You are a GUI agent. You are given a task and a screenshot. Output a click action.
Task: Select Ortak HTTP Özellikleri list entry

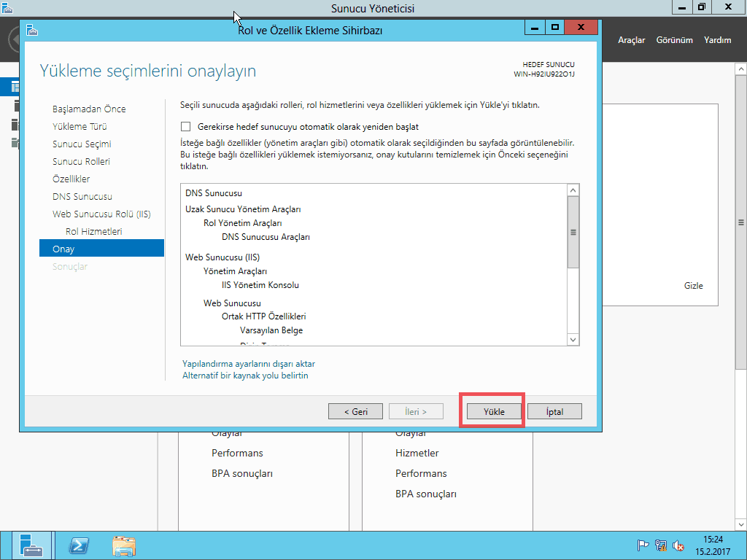(264, 316)
